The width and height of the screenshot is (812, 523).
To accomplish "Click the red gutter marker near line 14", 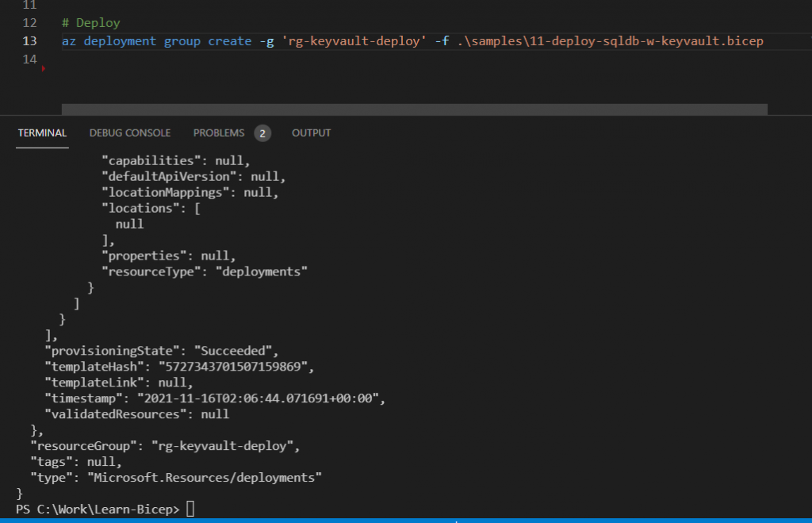I will pyautogui.click(x=43, y=69).
